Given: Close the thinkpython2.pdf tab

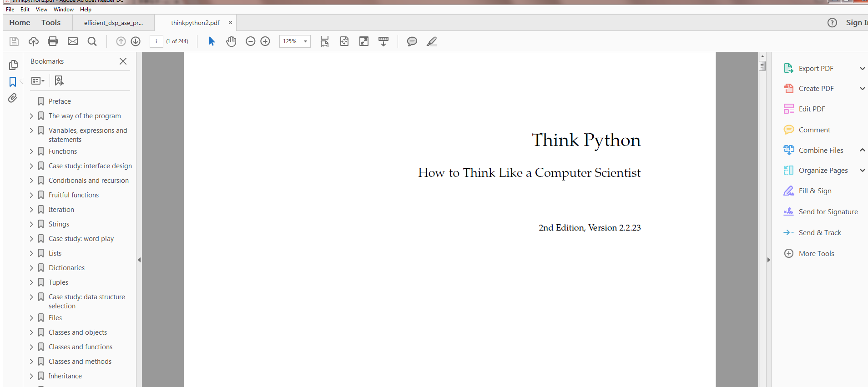Looking at the screenshot, I should tap(230, 22).
